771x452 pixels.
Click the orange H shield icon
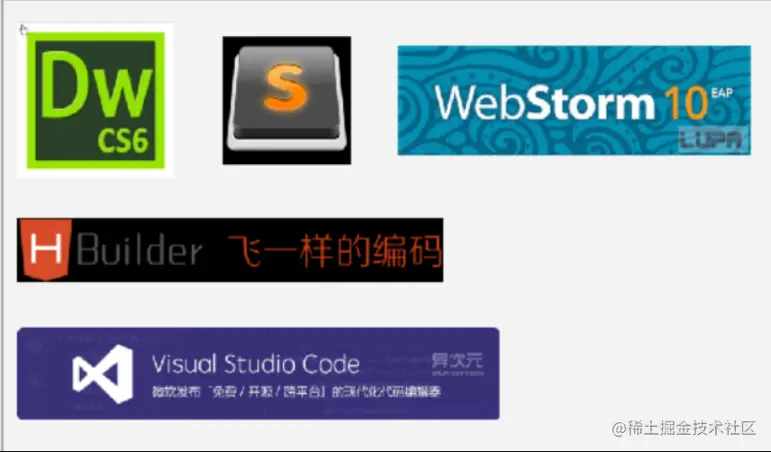[46, 250]
